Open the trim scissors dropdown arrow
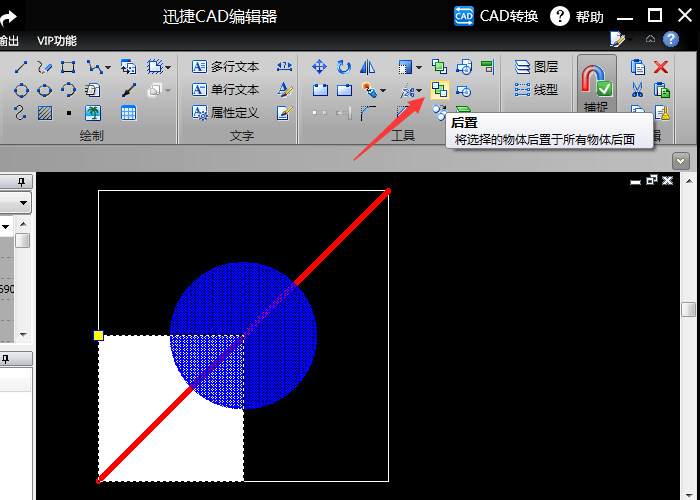Viewport: 700px width, 500px height. pyautogui.click(x=419, y=91)
